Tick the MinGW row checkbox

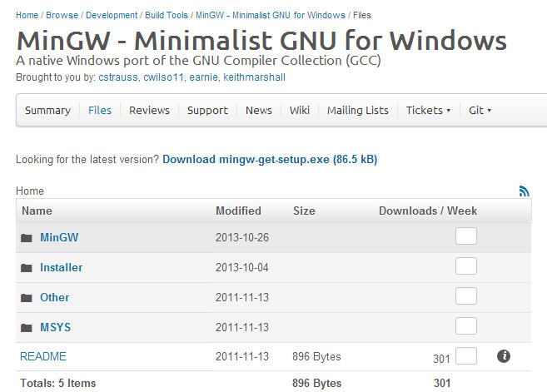point(466,236)
